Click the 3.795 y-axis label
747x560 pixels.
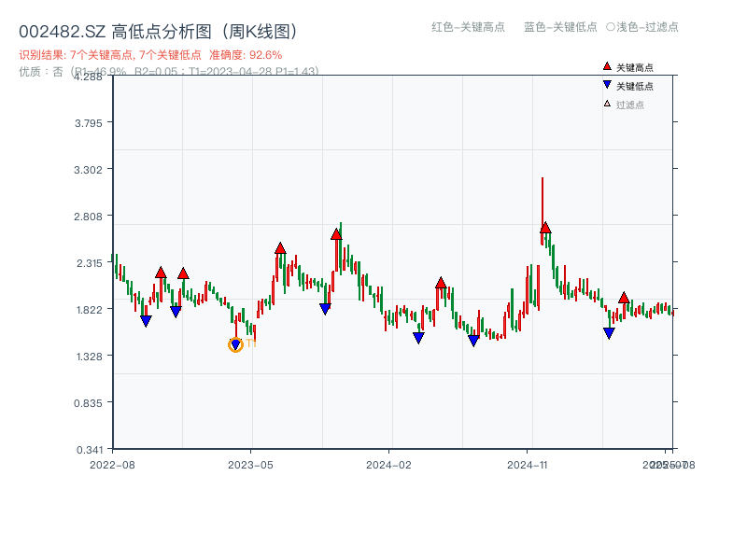[88, 123]
